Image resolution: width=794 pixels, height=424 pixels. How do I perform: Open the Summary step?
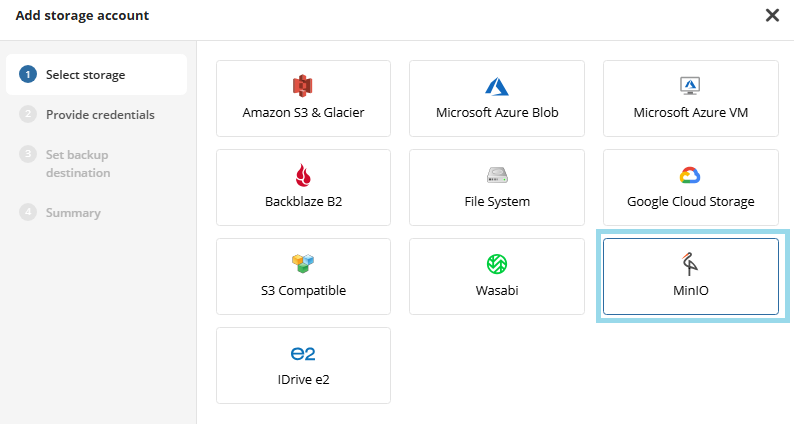pyautogui.click(x=73, y=212)
